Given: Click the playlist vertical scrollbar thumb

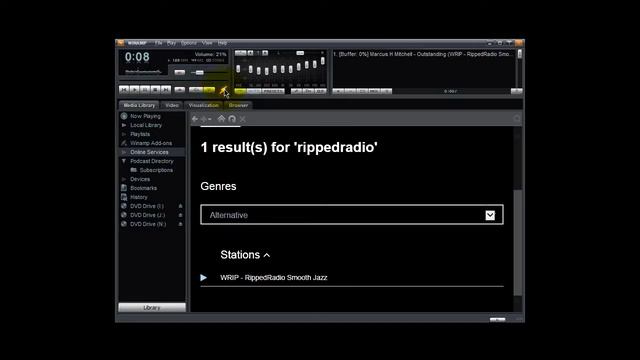Looking at the screenshot, I should point(520,54).
